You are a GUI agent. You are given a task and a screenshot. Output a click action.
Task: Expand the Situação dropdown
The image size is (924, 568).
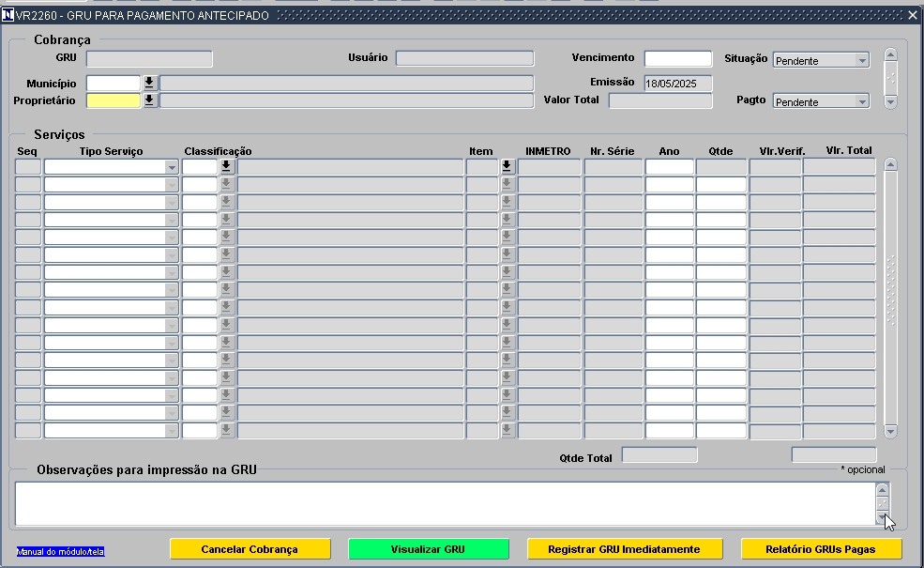tap(862, 61)
